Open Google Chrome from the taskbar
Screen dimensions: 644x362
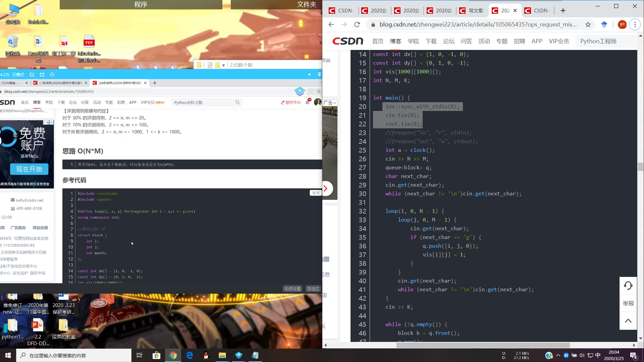pyautogui.click(x=173, y=355)
